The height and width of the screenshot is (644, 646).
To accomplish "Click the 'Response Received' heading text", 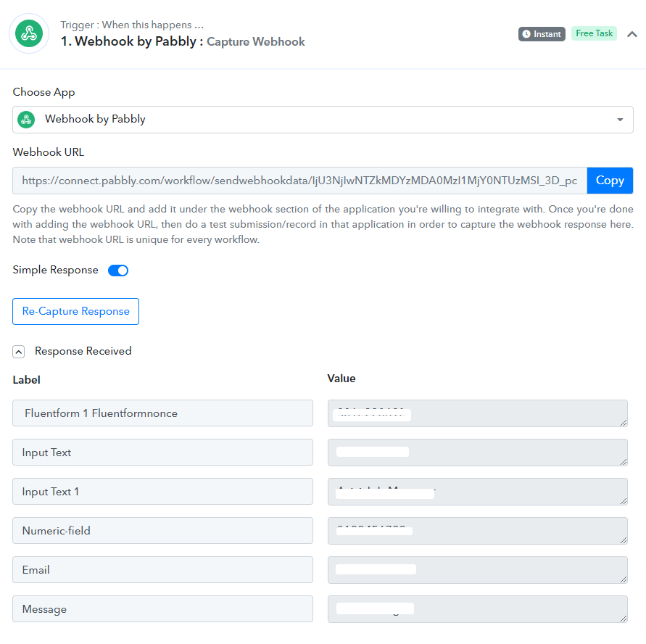I will tap(83, 351).
